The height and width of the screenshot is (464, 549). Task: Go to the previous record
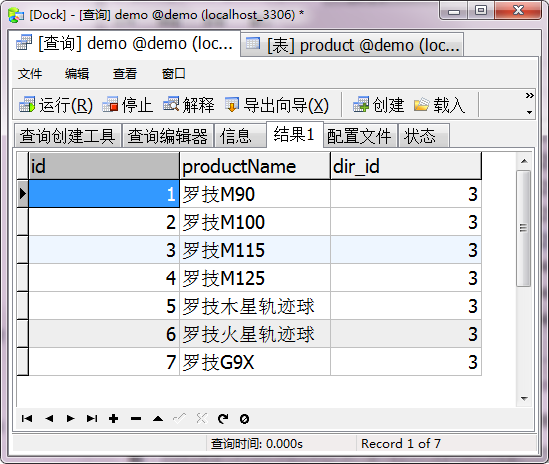(49, 418)
